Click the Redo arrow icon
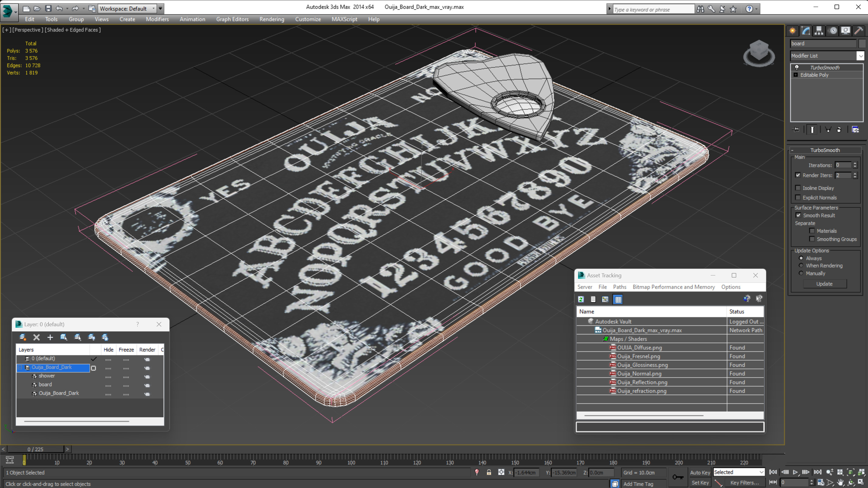Viewport: 868px width, 488px height. (75, 9)
